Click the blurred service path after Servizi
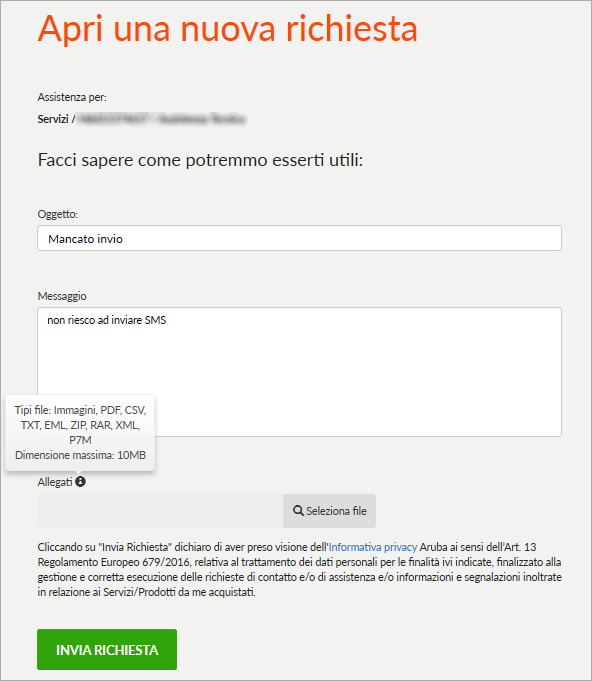592x681 pixels. [x=162, y=119]
